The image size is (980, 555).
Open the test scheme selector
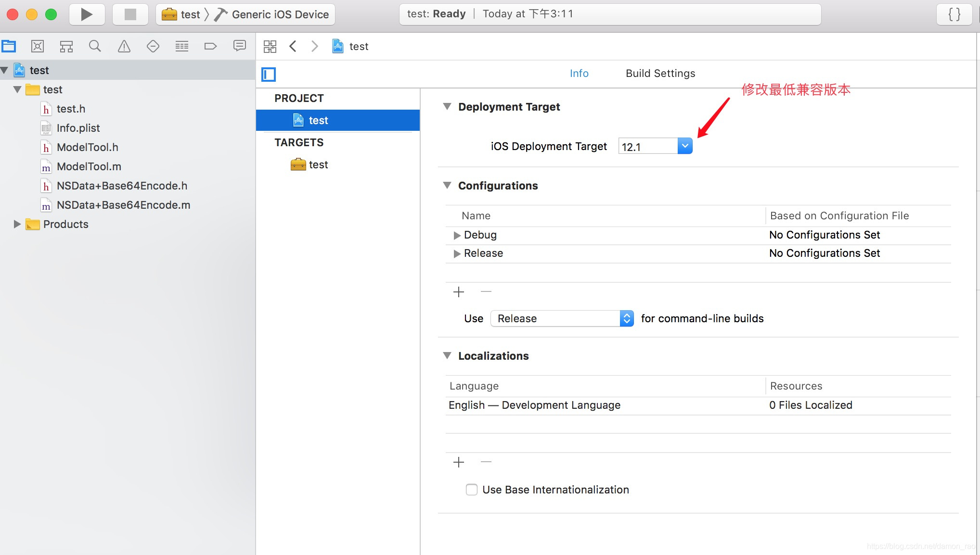(x=181, y=14)
